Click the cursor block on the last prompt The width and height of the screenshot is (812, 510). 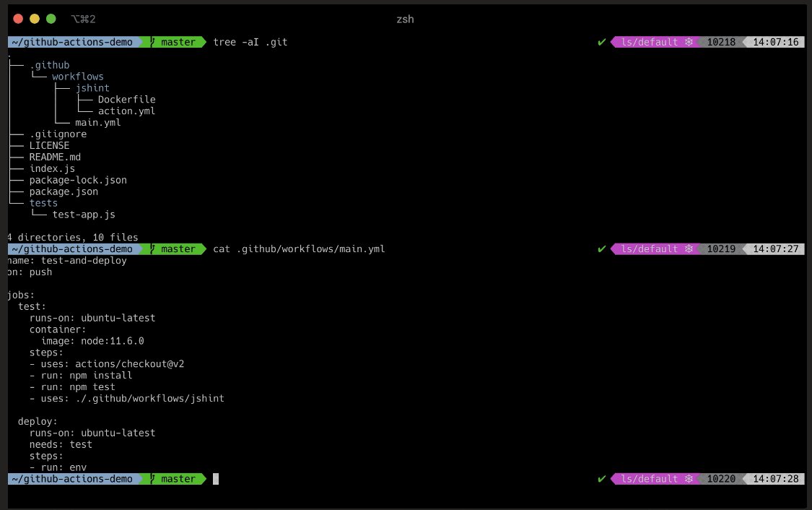pos(216,479)
